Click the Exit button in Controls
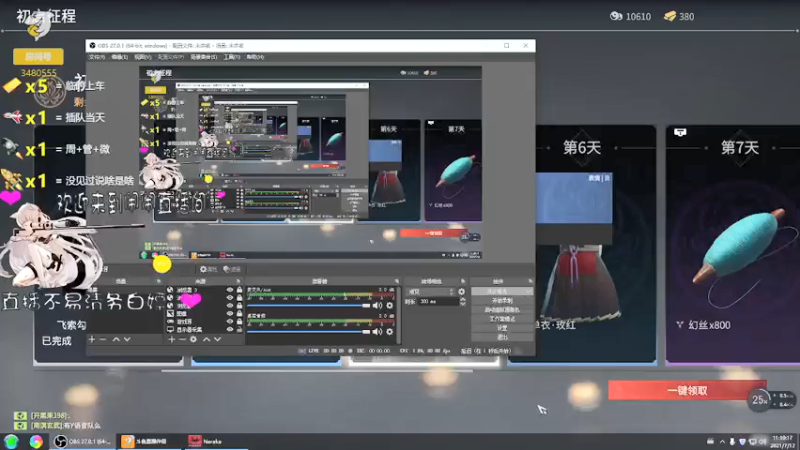This screenshot has height=450, width=800. click(502, 337)
